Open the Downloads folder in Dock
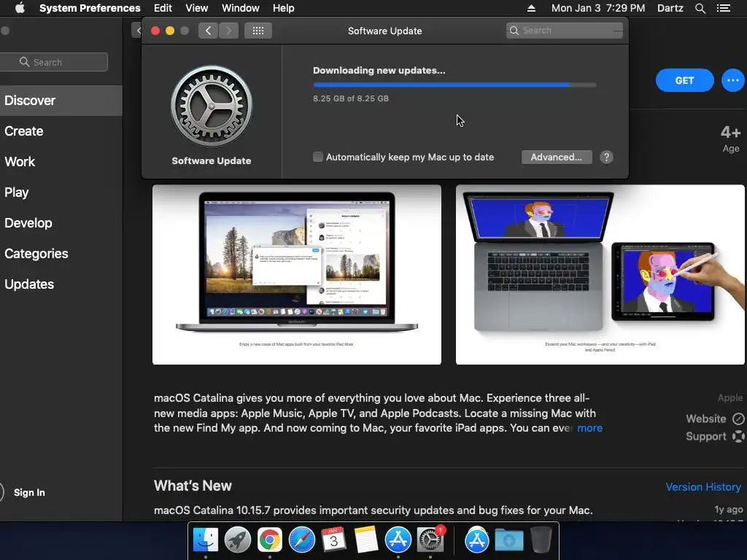Screen dimensions: 747x560 (508, 540)
